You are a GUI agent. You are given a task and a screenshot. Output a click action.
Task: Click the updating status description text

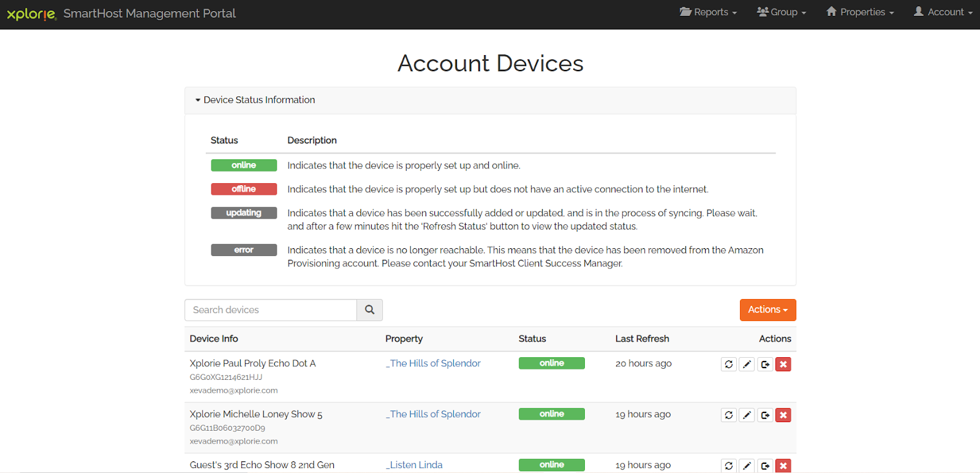(x=522, y=220)
